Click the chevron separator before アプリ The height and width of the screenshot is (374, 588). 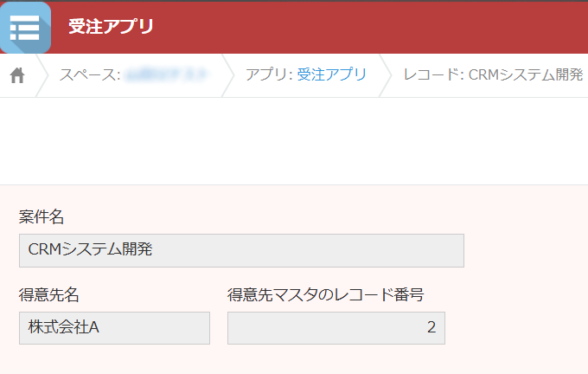pyautogui.click(x=228, y=75)
